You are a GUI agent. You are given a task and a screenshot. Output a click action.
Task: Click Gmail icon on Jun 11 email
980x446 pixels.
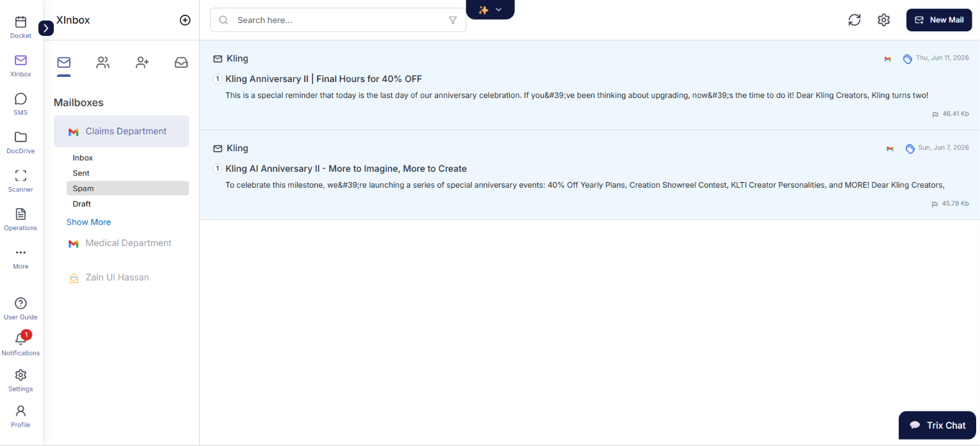coord(888,59)
